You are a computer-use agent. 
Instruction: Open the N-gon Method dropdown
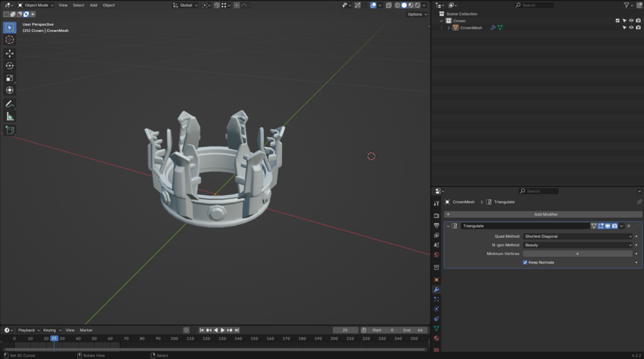point(577,245)
